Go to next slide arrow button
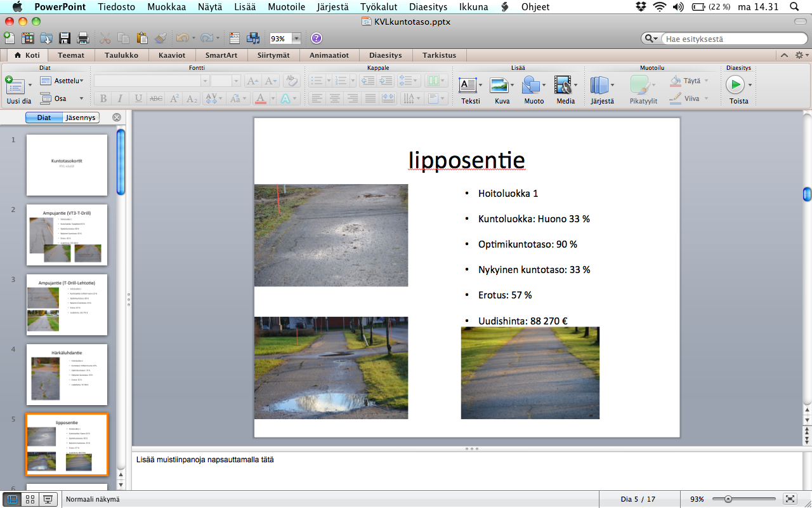This screenshot has width=812, height=508. (807, 439)
